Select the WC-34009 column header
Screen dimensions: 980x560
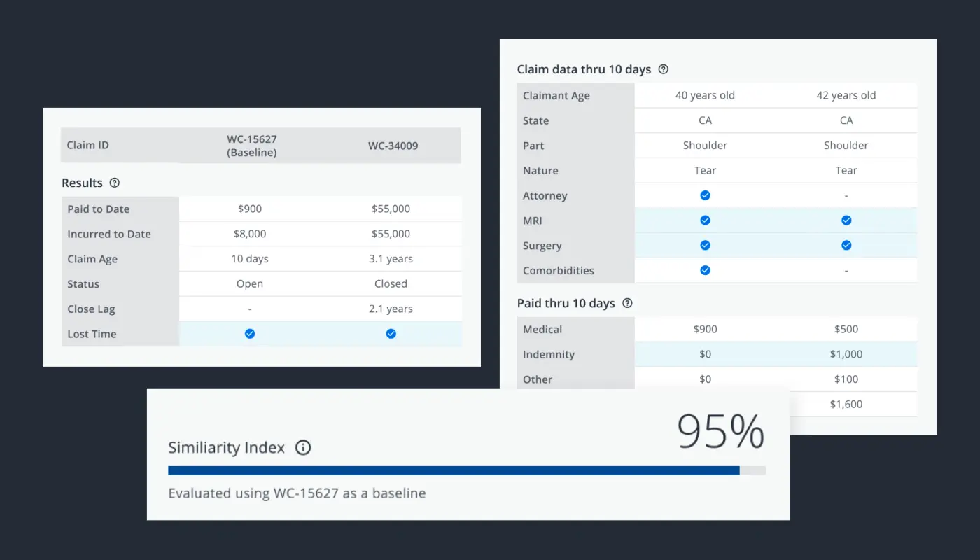click(x=391, y=146)
